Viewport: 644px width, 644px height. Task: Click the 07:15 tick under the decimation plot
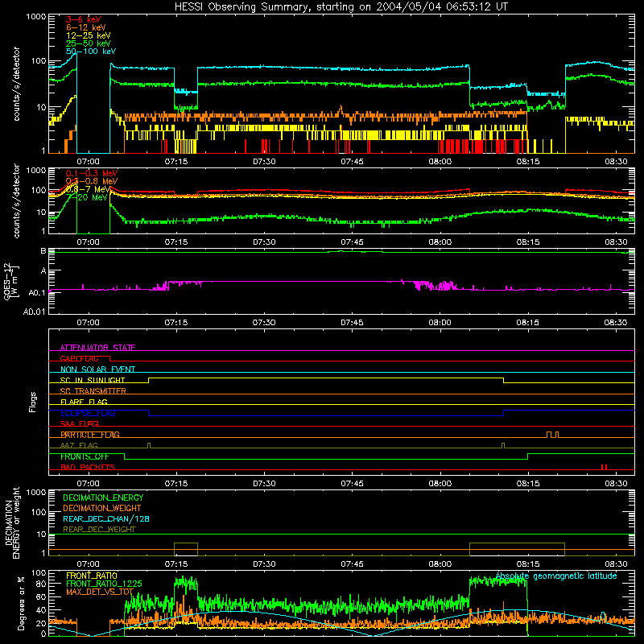(x=176, y=564)
